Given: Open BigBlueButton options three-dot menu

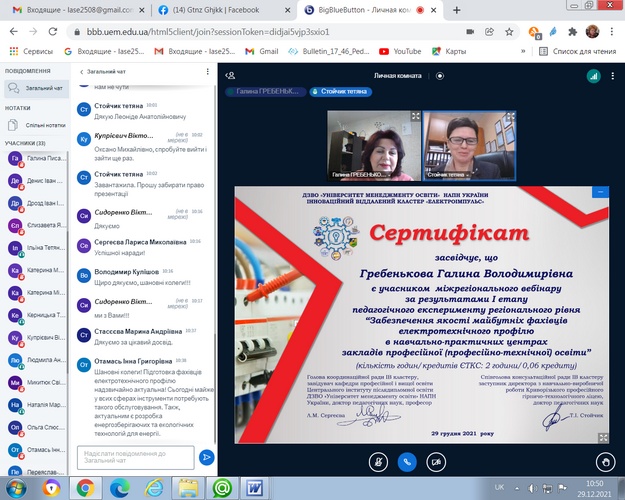Looking at the screenshot, I should pos(613,76).
